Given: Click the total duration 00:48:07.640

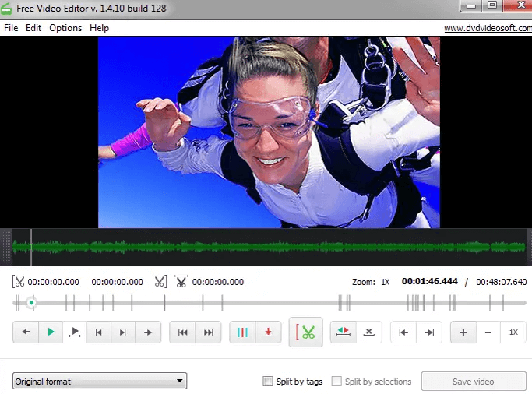Looking at the screenshot, I should (502, 282).
